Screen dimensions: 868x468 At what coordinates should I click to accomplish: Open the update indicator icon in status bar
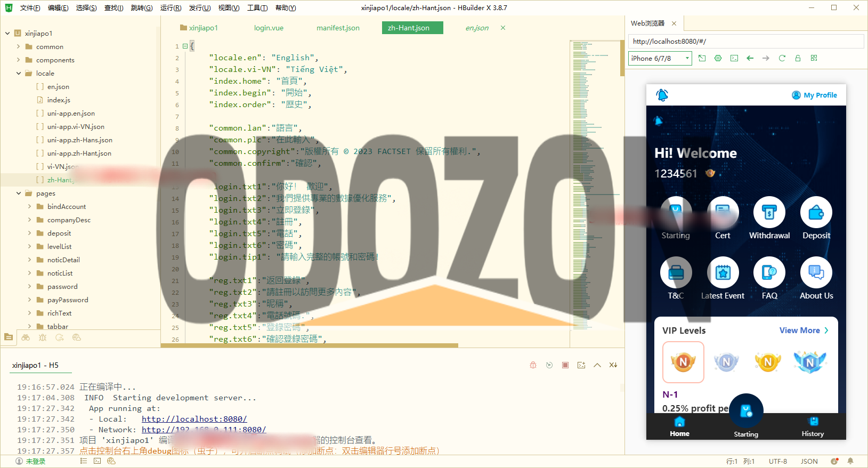click(834, 461)
